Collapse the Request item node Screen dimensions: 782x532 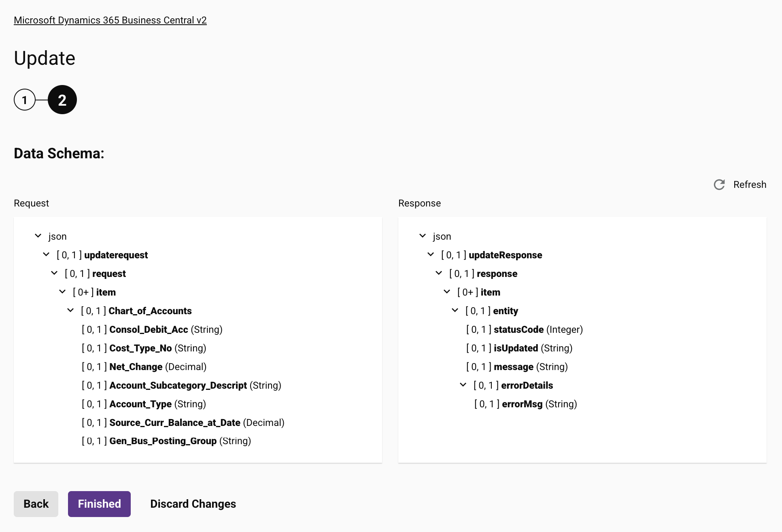[62, 292]
